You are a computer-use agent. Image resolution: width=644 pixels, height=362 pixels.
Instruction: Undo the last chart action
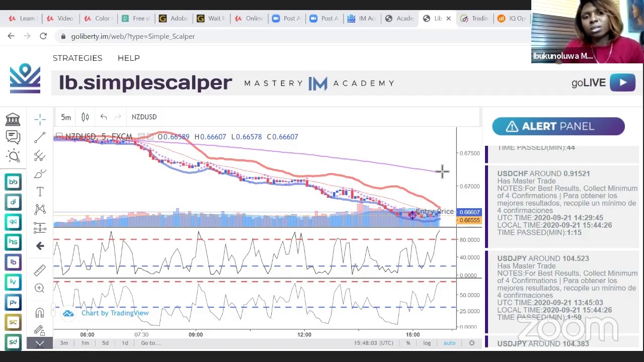coord(104,117)
